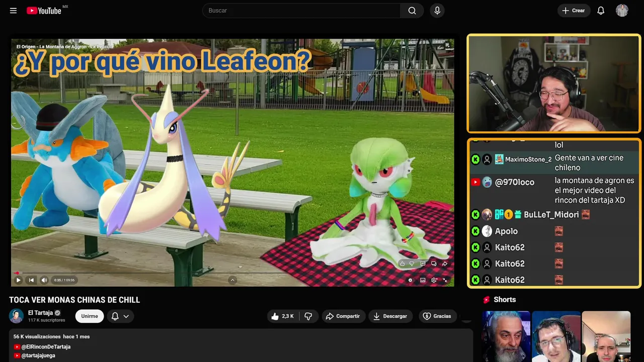Focus the Buscar search field
Image resolution: width=644 pixels, height=362 pixels.
[x=302, y=11]
